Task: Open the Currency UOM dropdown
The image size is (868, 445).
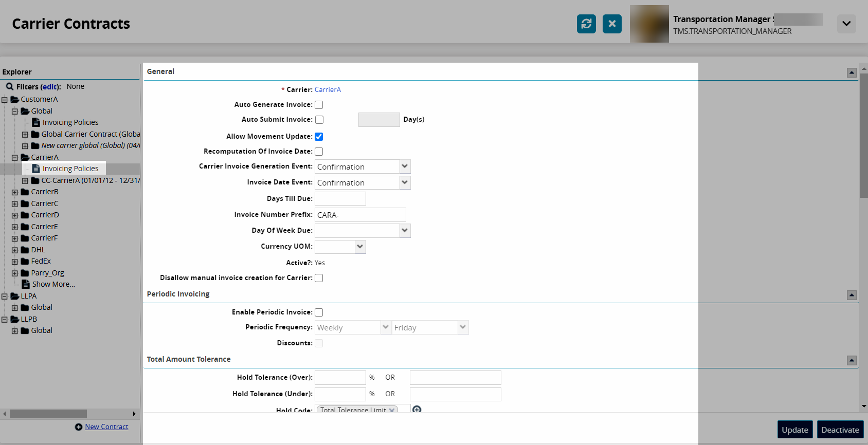Action: click(x=360, y=247)
